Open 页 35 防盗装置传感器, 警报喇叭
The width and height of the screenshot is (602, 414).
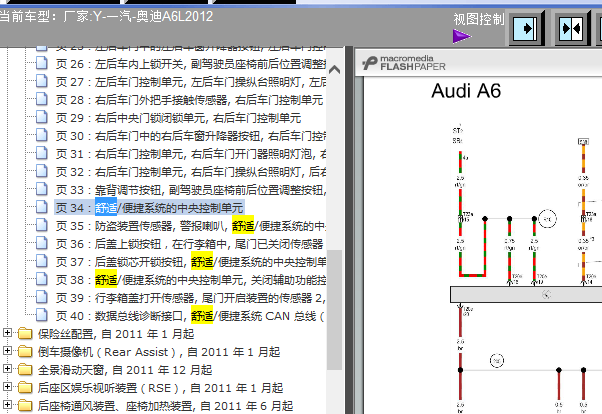191,226
